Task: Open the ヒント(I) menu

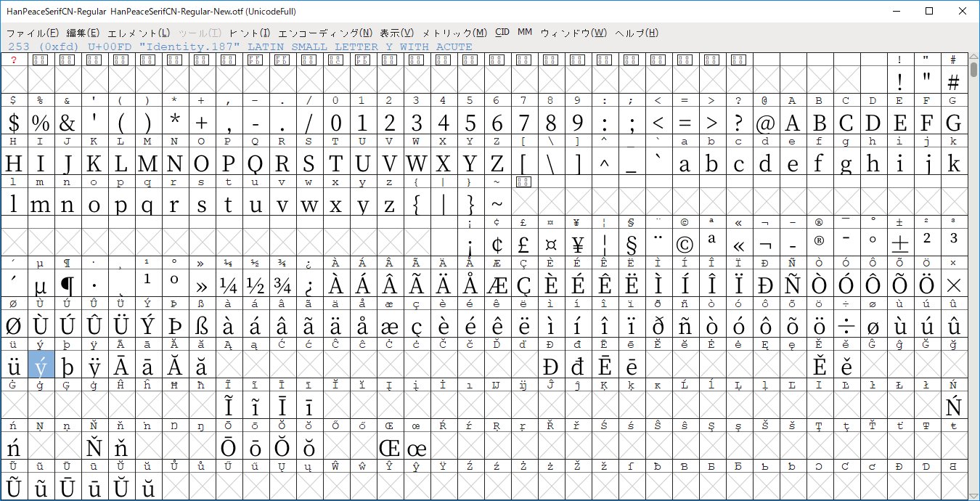Action: pyautogui.click(x=249, y=33)
